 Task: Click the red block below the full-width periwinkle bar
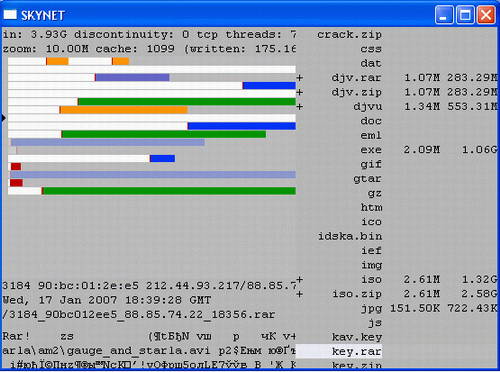pyautogui.click(x=16, y=183)
